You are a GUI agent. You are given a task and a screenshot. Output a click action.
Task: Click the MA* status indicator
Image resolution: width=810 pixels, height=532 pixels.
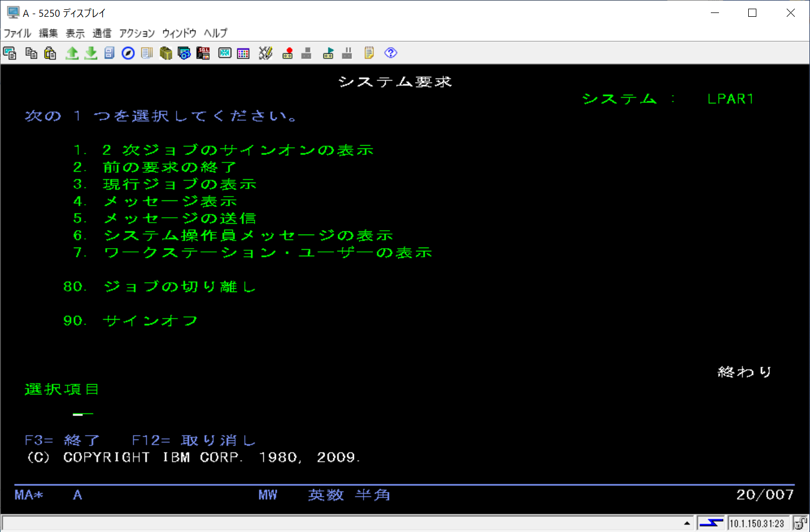coord(29,495)
